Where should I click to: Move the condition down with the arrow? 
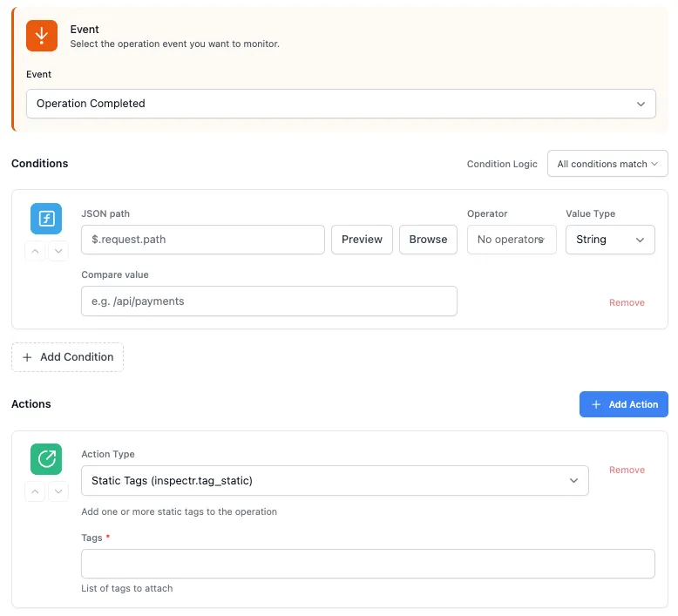pos(58,251)
